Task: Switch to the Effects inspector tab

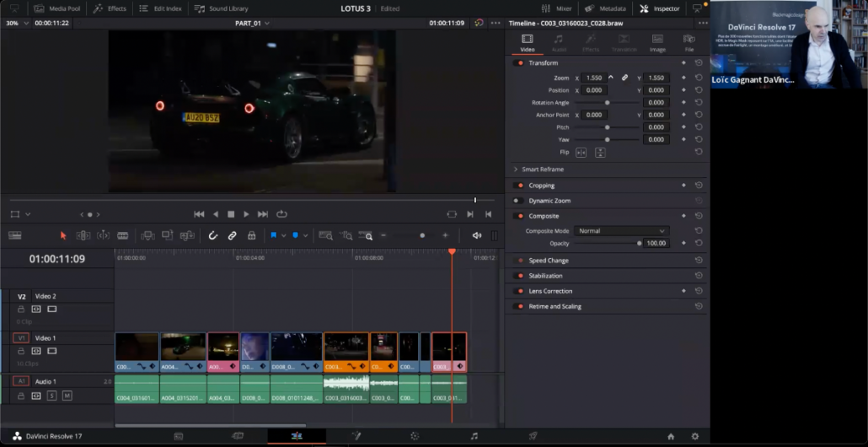Action: point(591,43)
